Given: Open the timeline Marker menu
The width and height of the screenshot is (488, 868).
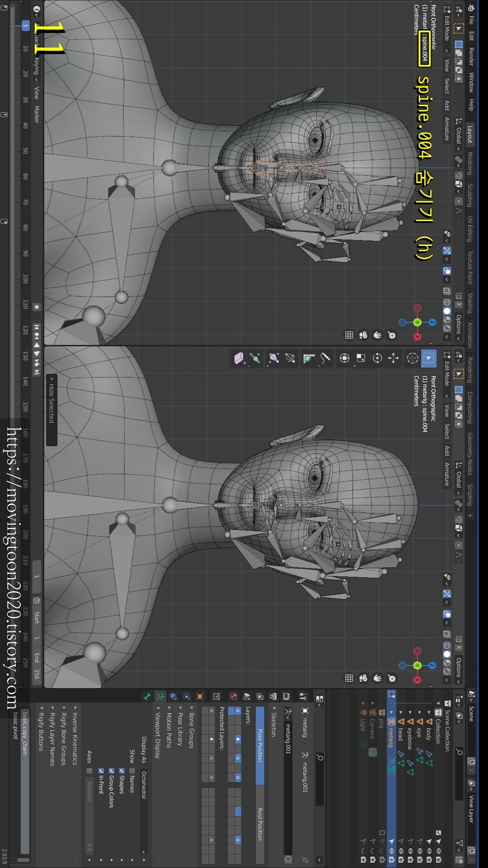Looking at the screenshot, I should [x=37, y=115].
